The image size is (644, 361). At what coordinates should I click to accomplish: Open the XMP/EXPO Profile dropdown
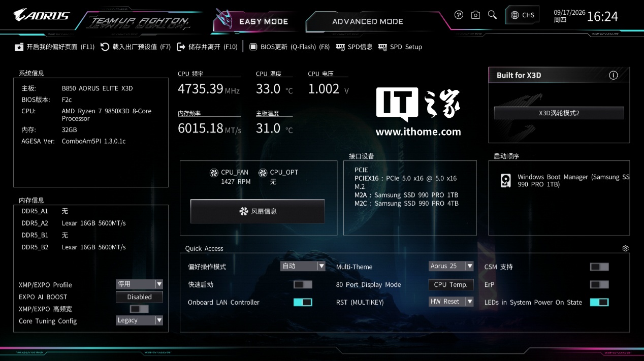[139, 284]
